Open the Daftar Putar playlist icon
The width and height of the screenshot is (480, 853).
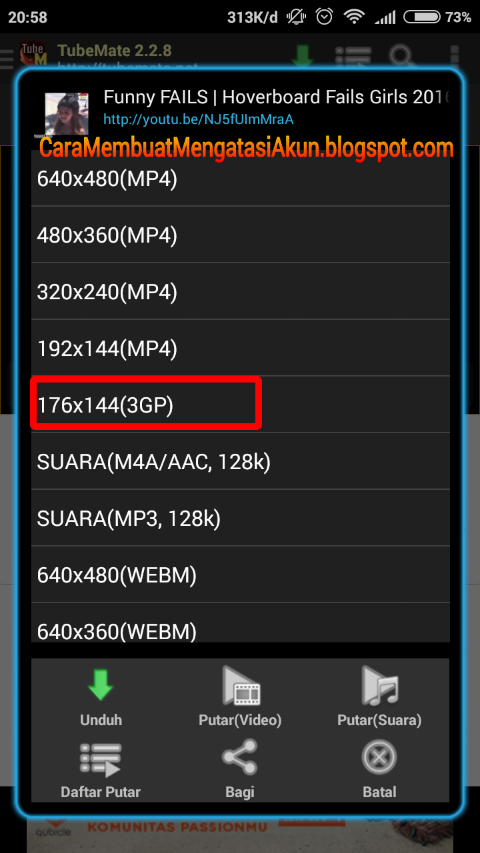(x=101, y=759)
